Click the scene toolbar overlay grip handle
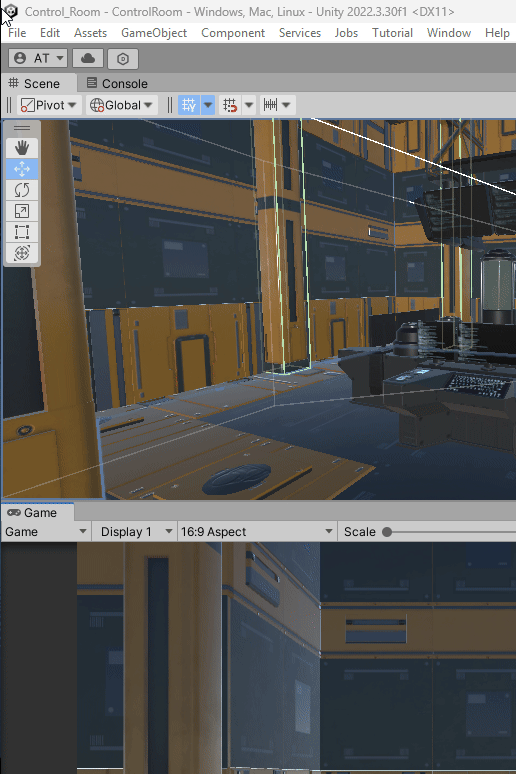The height and width of the screenshot is (774, 516). click(9, 105)
